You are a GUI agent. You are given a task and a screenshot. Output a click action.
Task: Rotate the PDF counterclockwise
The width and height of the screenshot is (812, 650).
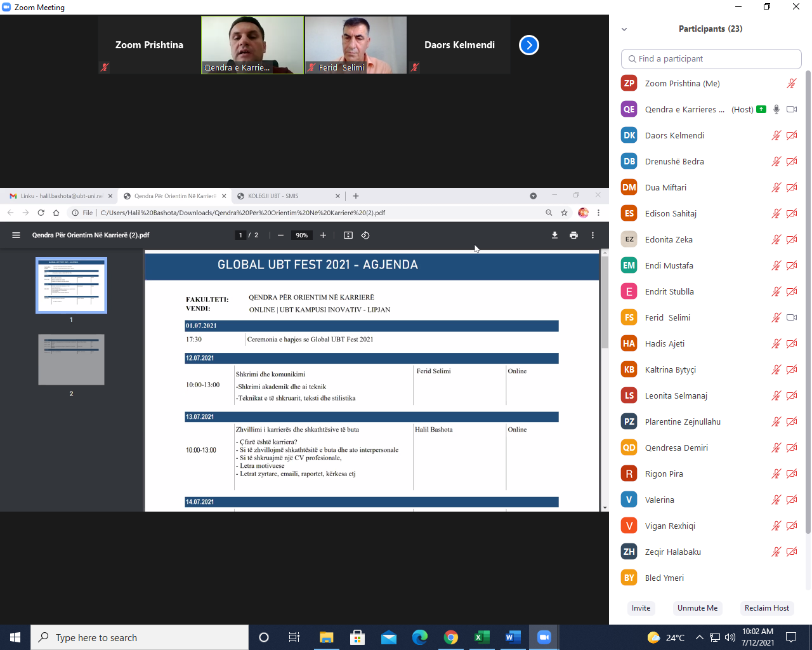pyautogui.click(x=365, y=235)
